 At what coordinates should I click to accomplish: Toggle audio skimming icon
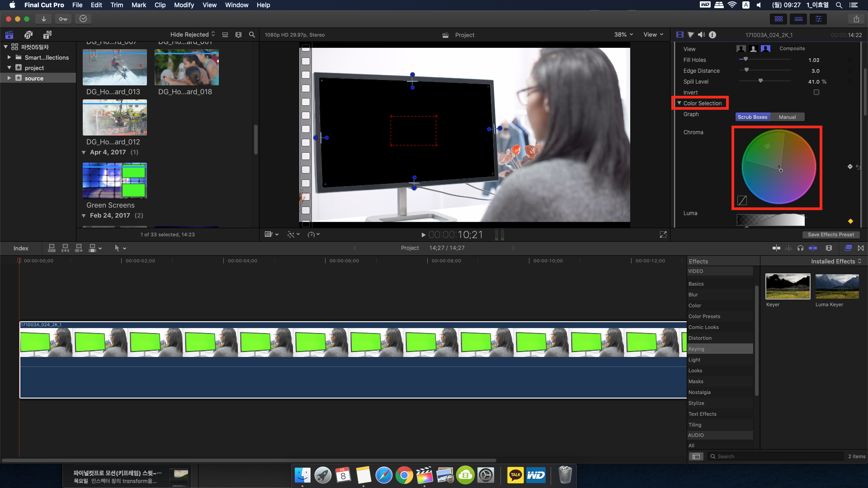tap(788, 248)
